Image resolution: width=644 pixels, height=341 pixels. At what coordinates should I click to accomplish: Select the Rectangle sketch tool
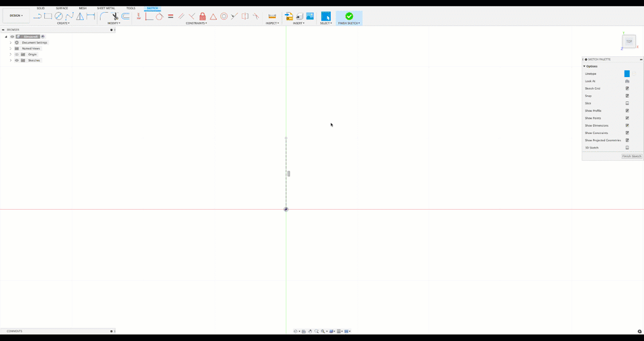pos(48,17)
